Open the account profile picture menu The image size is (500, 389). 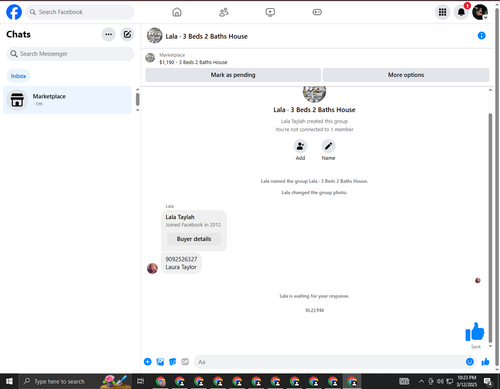(480, 12)
